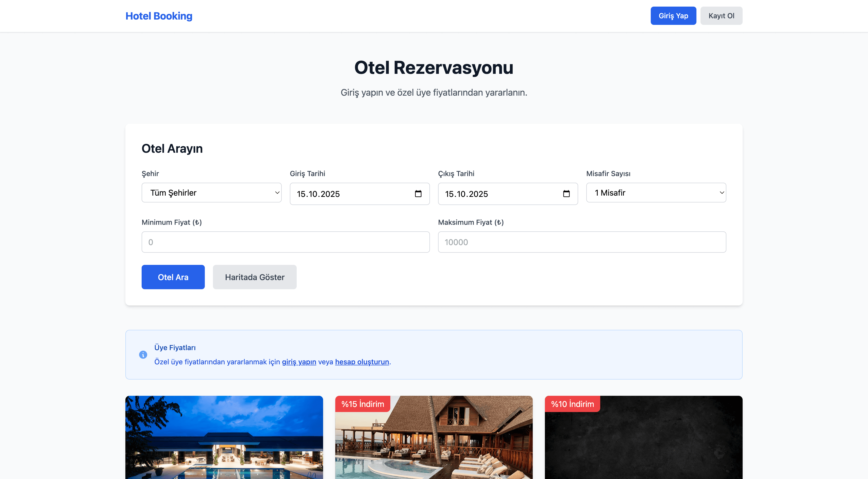Expand the chevron on the city selector
Screen dimensions: 868x479
point(277,192)
